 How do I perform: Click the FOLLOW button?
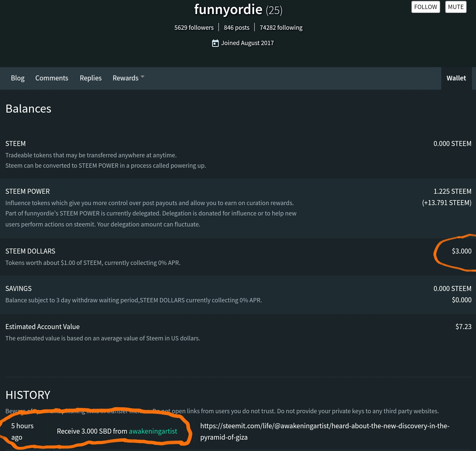tap(426, 7)
